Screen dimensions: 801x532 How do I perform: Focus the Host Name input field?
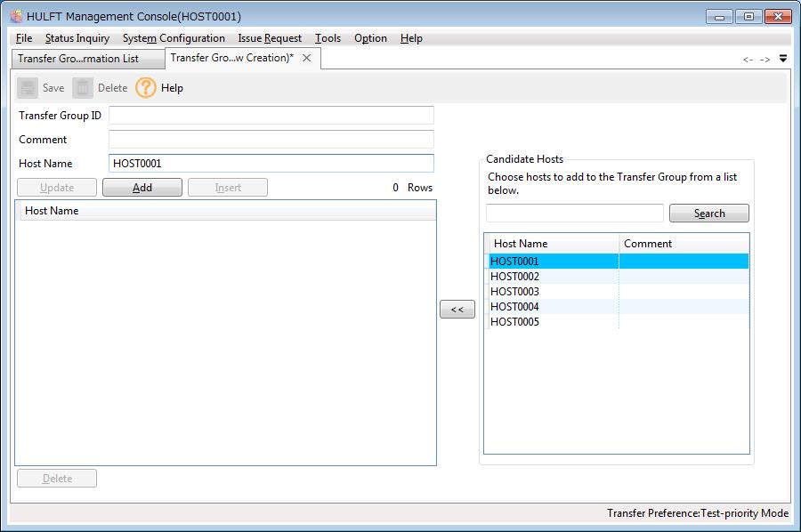tap(271, 164)
